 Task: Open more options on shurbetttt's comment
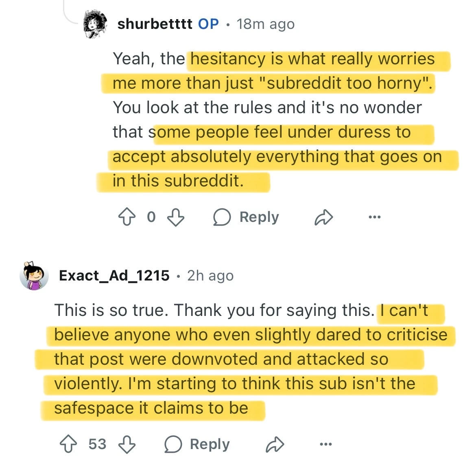(374, 217)
